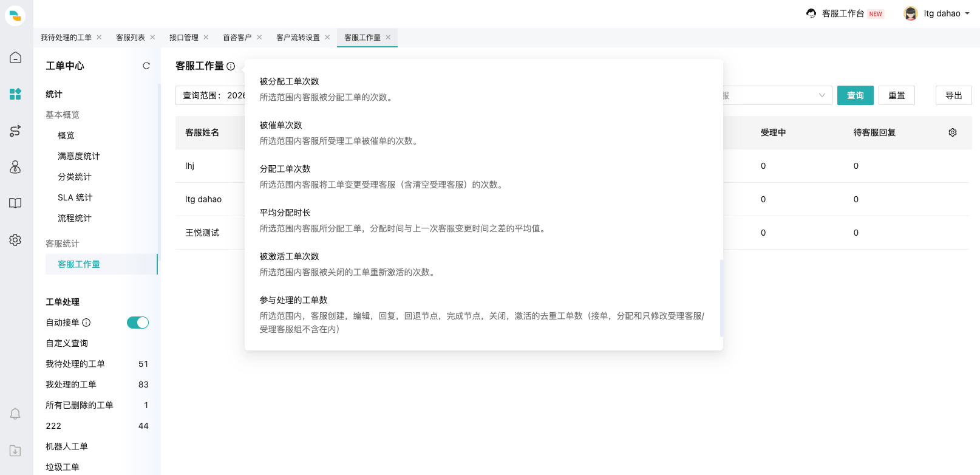This screenshot has width=980, height=475.
Task: Open the knowledge base book icon
Action: [15, 203]
